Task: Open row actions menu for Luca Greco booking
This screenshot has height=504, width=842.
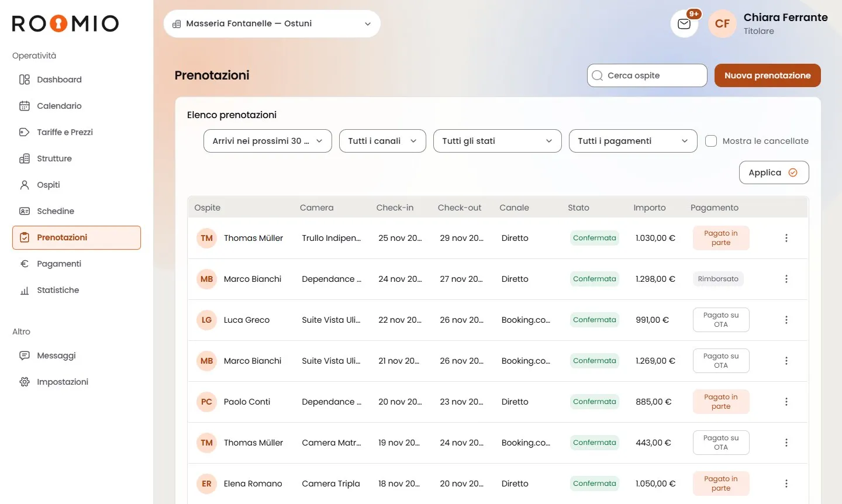Action: (x=786, y=320)
